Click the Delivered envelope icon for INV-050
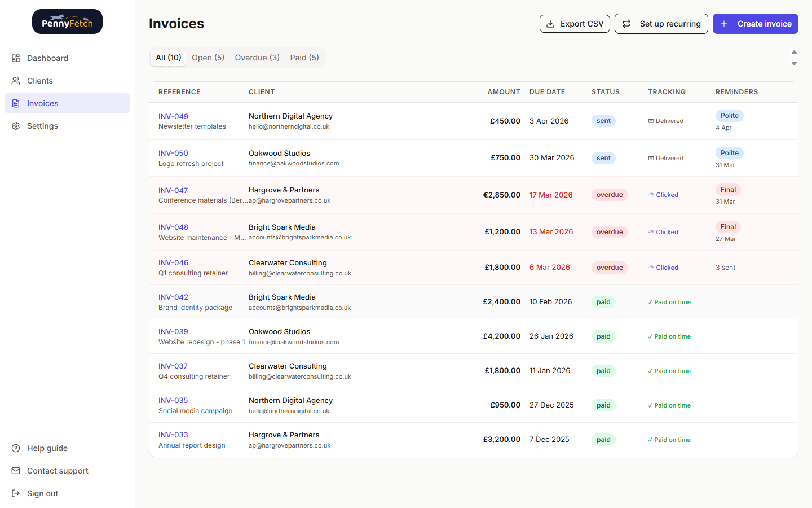812x508 pixels. click(650, 158)
